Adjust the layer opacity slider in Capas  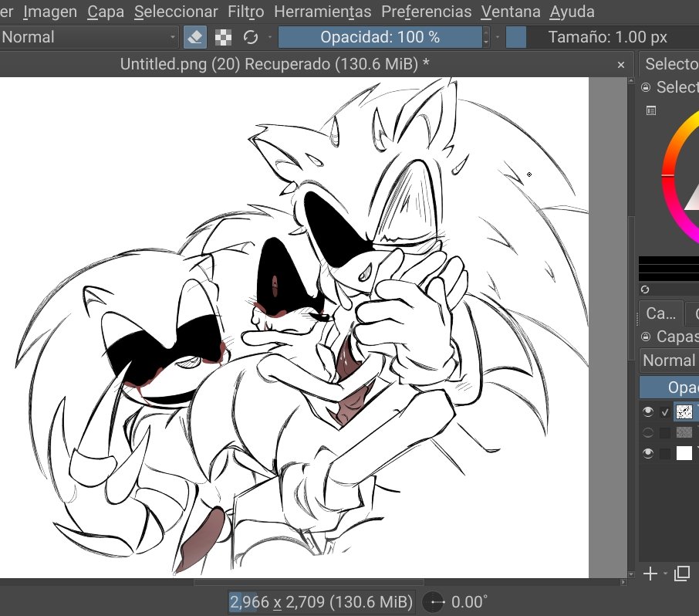(x=669, y=388)
